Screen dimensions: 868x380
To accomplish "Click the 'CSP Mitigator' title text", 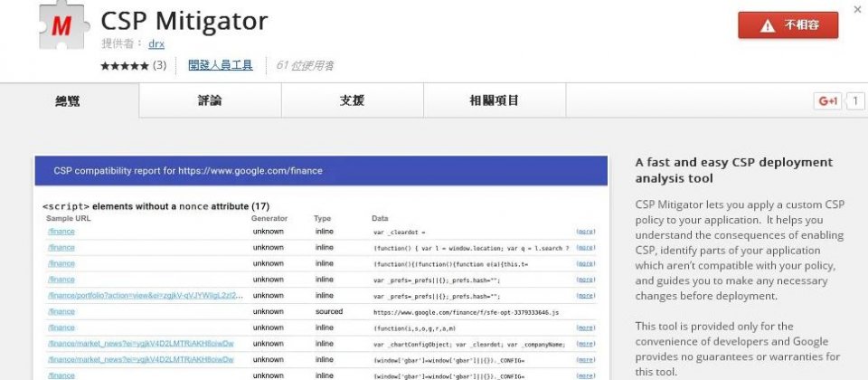I will (x=184, y=21).
